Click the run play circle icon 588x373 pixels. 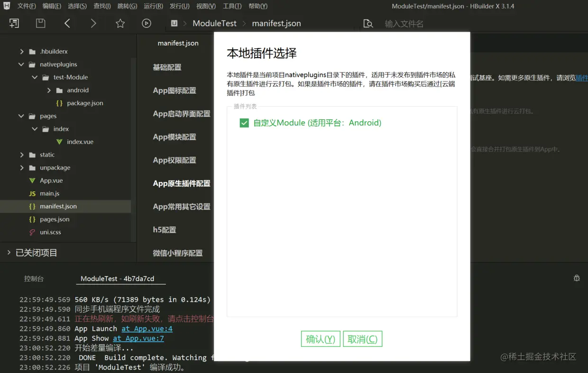(x=147, y=23)
